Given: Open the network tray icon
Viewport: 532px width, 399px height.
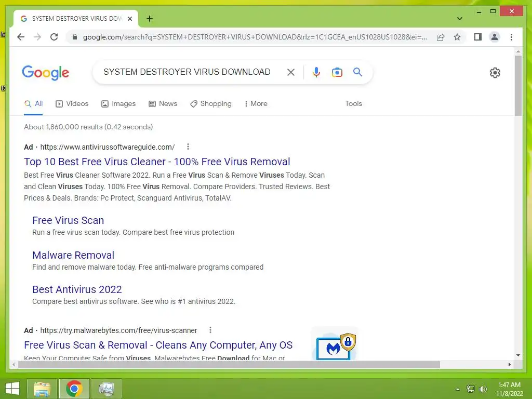Looking at the screenshot, I should [471, 389].
